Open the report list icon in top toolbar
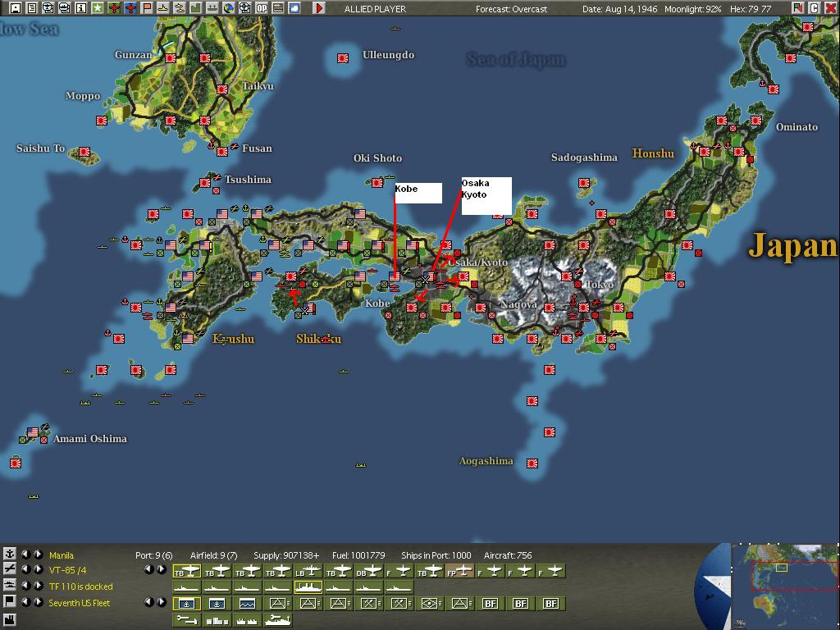The height and width of the screenshot is (630, 840). [x=32, y=8]
